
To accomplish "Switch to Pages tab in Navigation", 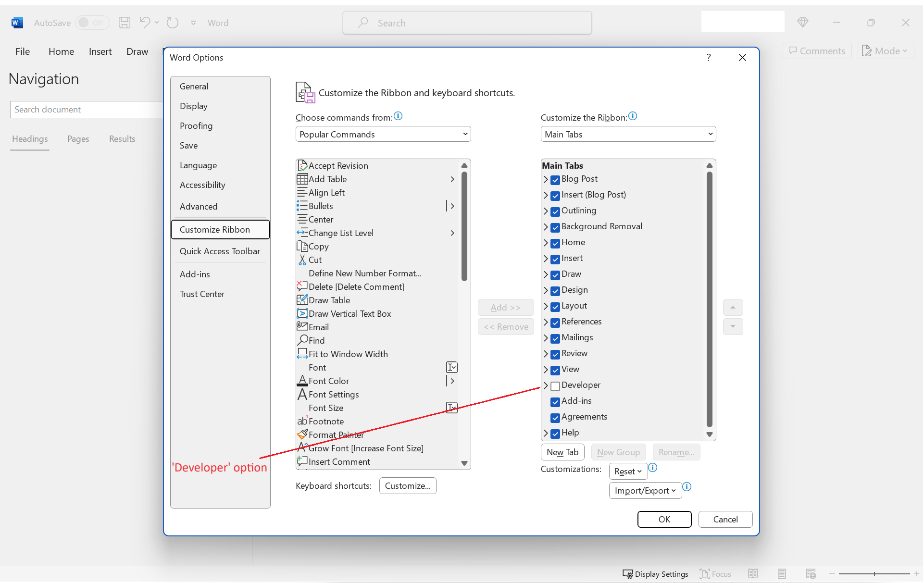I will (x=78, y=139).
